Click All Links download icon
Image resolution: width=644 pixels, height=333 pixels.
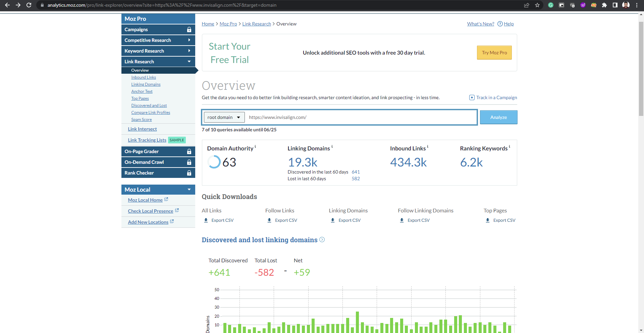pos(206,220)
